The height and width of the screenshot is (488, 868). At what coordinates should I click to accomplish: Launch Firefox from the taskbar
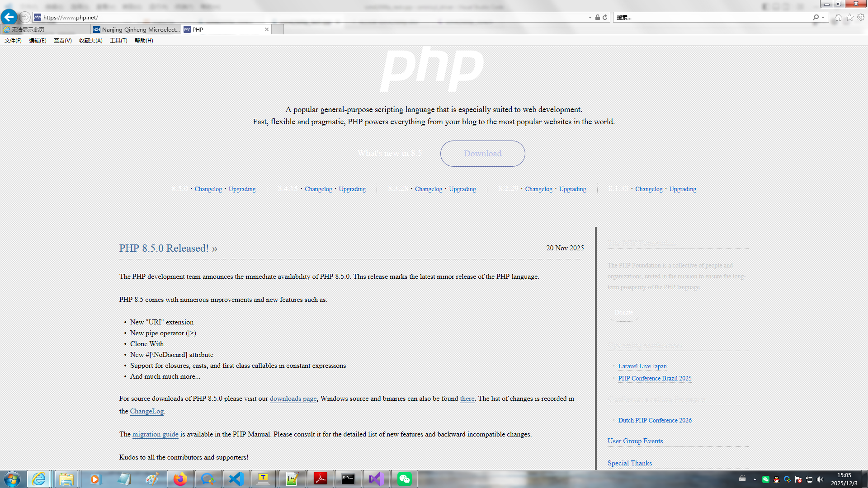[180, 479]
